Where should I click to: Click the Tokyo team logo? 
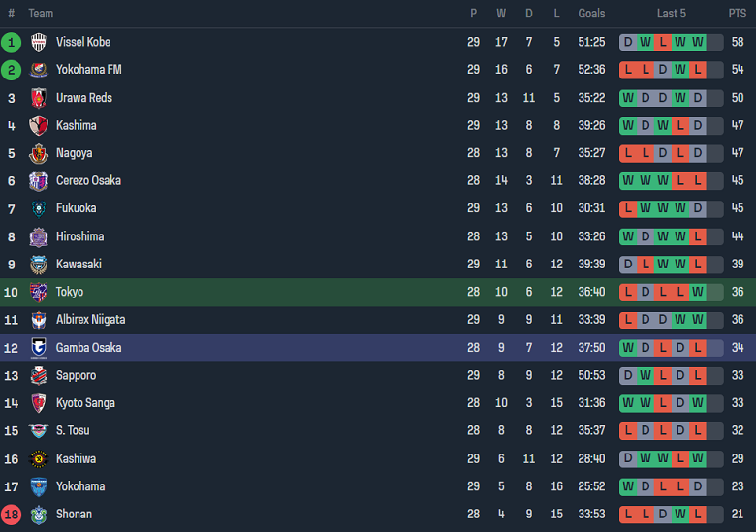click(39, 292)
